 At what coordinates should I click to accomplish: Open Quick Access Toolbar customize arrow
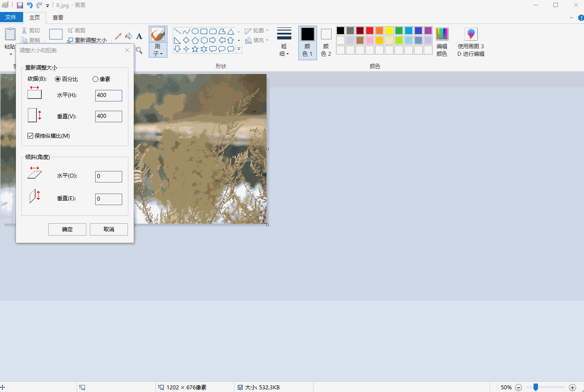47,6
